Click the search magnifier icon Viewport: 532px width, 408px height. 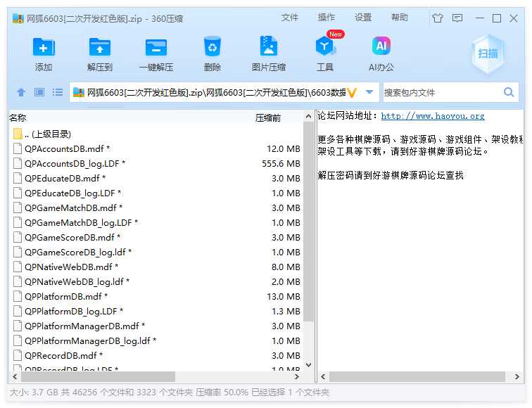(509, 92)
